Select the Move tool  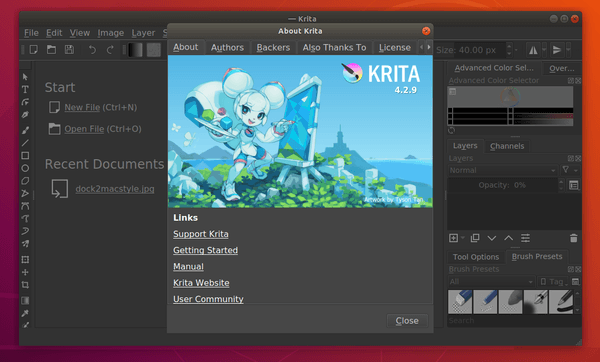pyautogui.click(x=25, y=272)
